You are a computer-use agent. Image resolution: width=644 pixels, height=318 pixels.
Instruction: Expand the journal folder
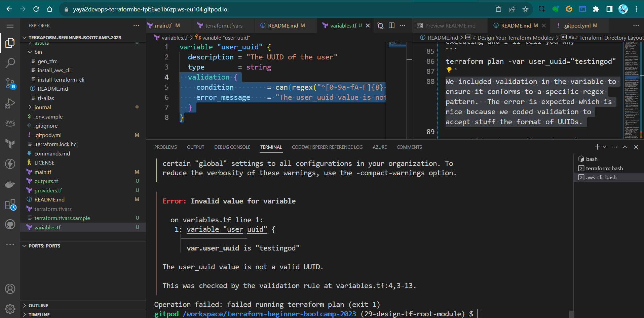(43, 107)
